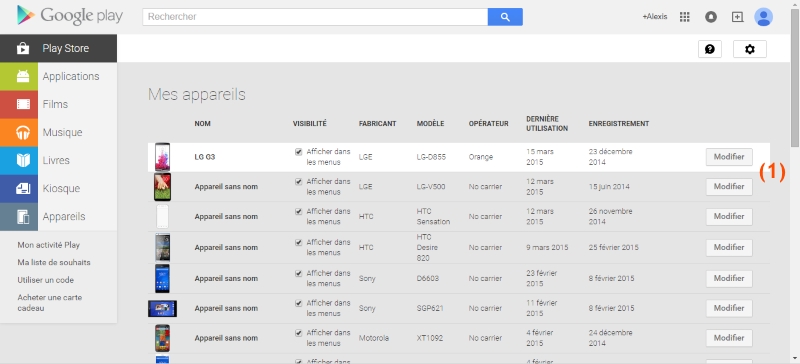The height and width of the screenshot is (364, 800).
Task: Click the Sony D6603 phone thumbnail
Action: pyautogui.click(x=162, y=278)
